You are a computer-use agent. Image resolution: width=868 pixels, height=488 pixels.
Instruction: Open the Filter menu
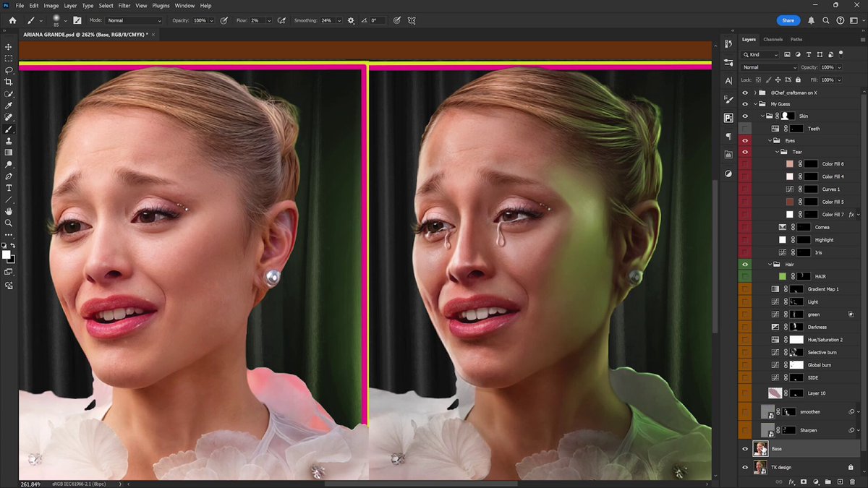(124, 6)
